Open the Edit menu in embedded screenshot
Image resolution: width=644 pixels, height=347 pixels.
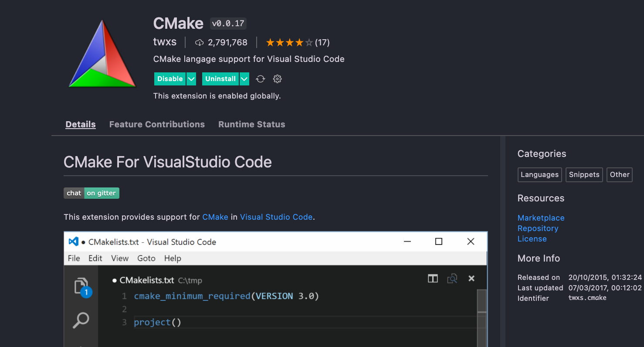(95, 258)
